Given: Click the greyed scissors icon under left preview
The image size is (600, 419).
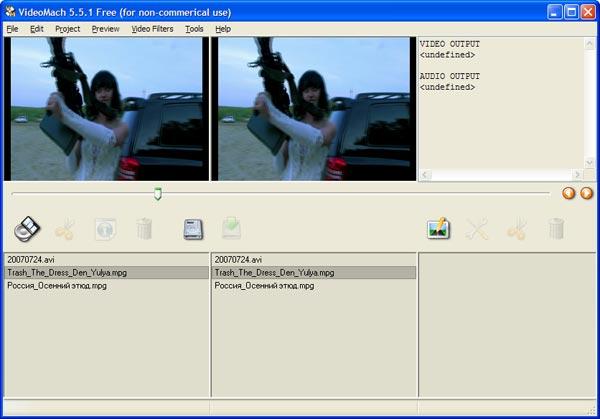Looking at the screenshot, I should tap(65, 229).
